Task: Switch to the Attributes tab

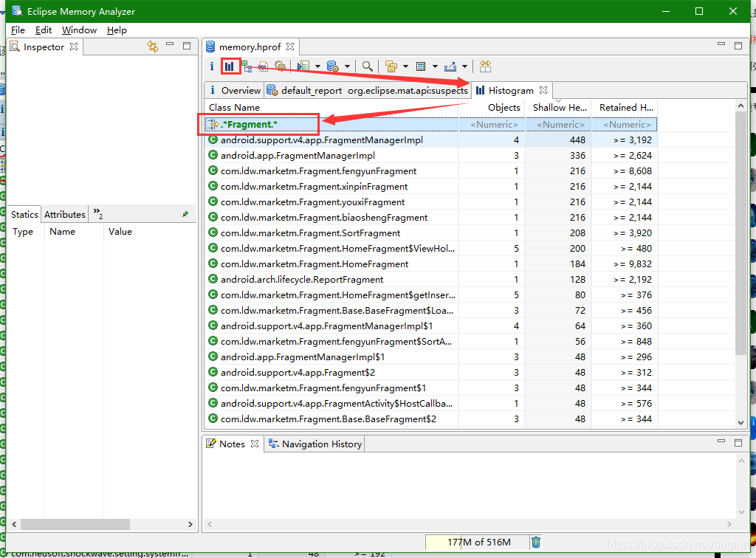Action: [65, 215]
